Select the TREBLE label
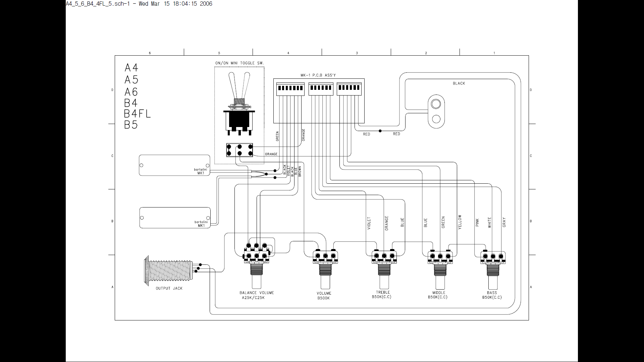The width and height of the screenshot is (644, 362). (x=383, y=292)
